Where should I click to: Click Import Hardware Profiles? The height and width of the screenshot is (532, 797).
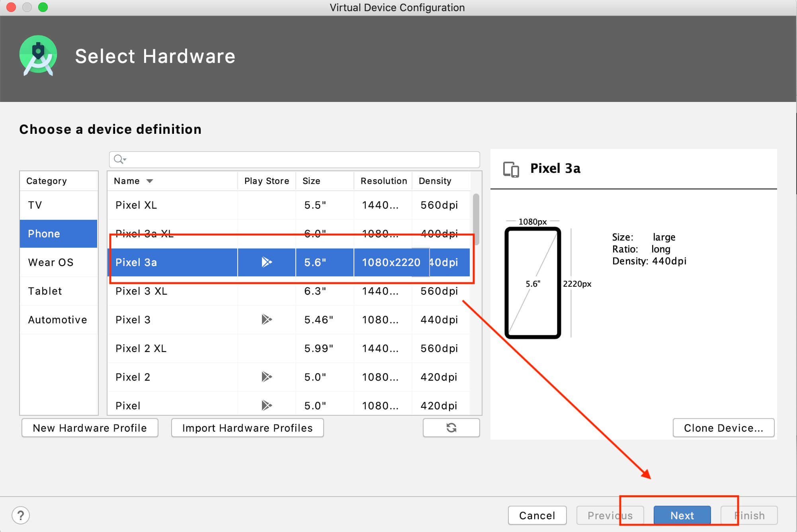247,428
